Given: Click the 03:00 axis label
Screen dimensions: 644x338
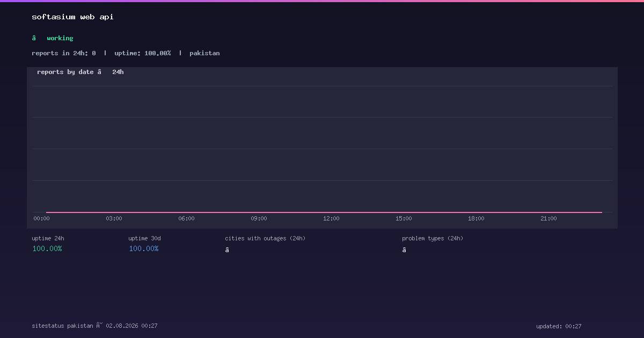Looking at the screenshot, I should coord(114,218).
